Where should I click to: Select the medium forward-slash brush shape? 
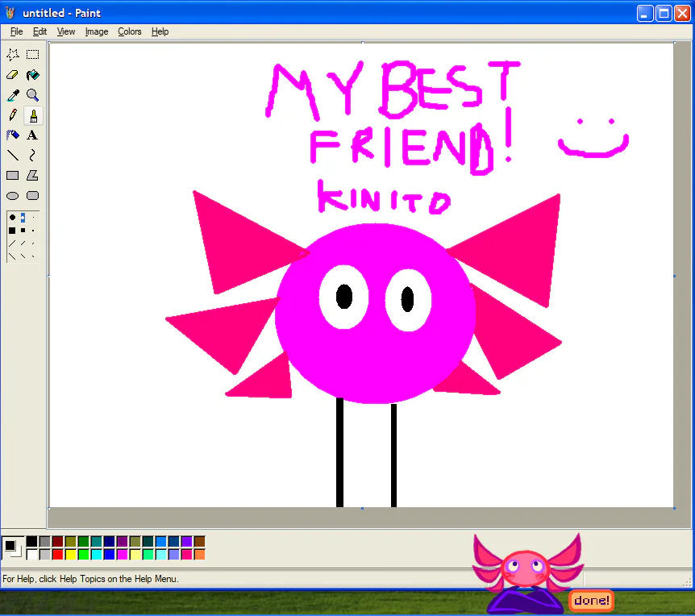[x=23, y=243]
